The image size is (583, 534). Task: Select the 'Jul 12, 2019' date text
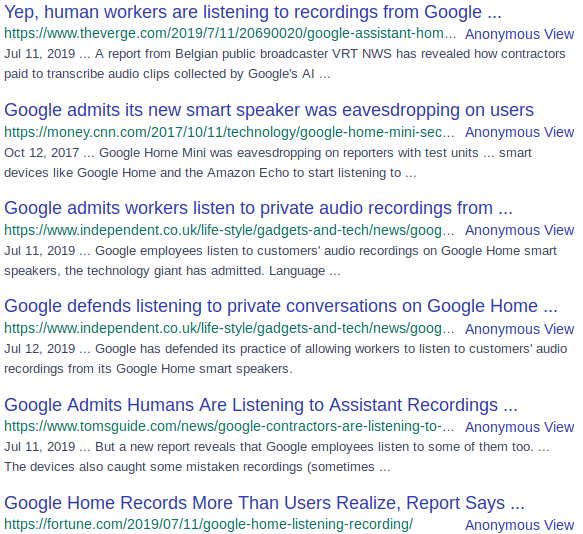pyautogui.click(x=39, y=349)
